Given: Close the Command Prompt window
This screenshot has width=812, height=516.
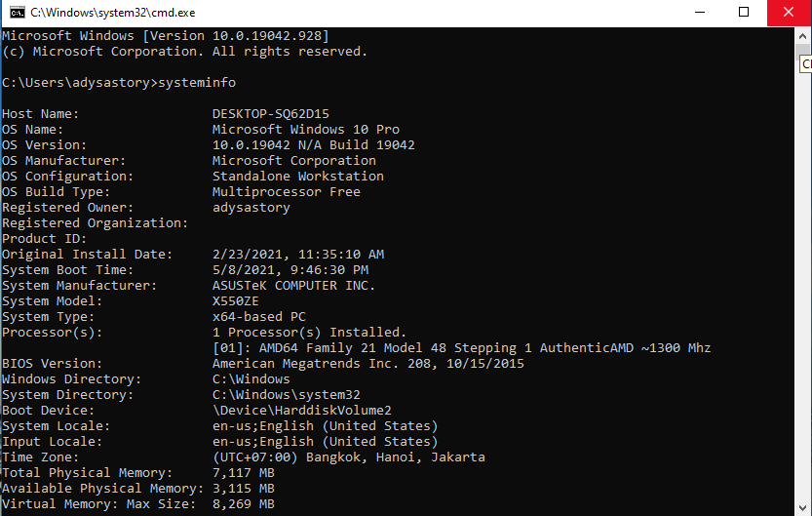Looking at the screenshot, I should [788, 13].
